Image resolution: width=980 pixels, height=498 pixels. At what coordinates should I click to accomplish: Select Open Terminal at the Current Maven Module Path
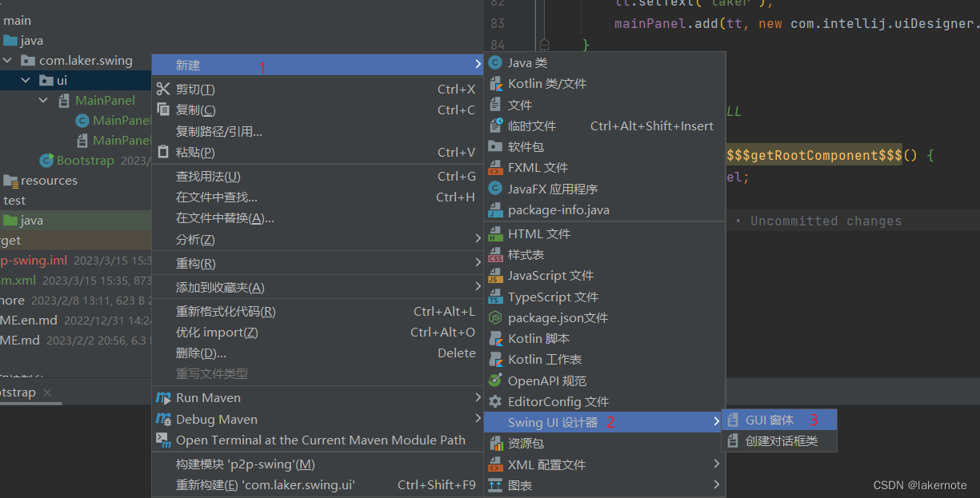(x=320, y=440)
